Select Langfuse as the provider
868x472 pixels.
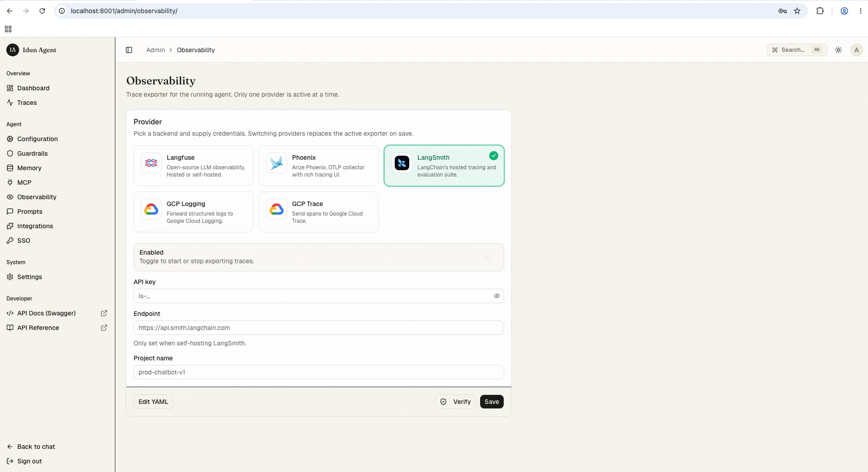[x=193, y=166]
